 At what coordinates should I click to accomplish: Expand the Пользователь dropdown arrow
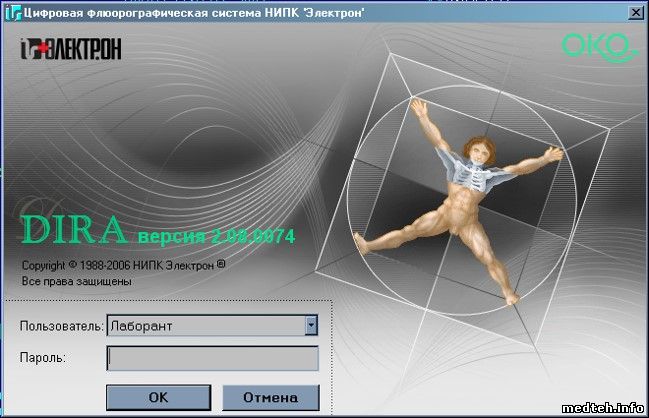(311, 325)
